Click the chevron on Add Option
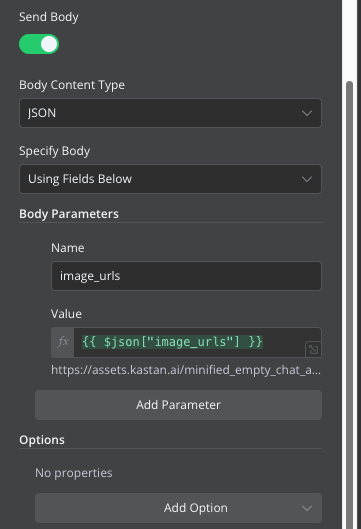This screenshot has height=529, width=361. pos(307,508)
